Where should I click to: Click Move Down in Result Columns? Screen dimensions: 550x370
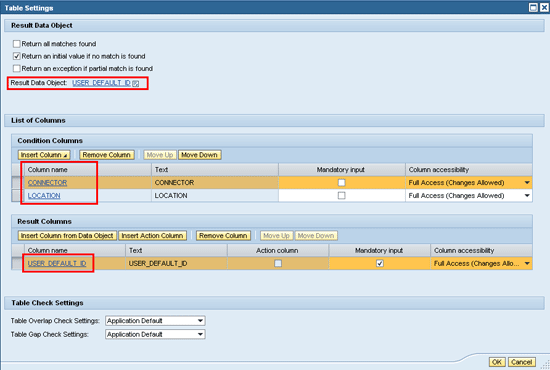pyautogui.click(x=316, y=236)
